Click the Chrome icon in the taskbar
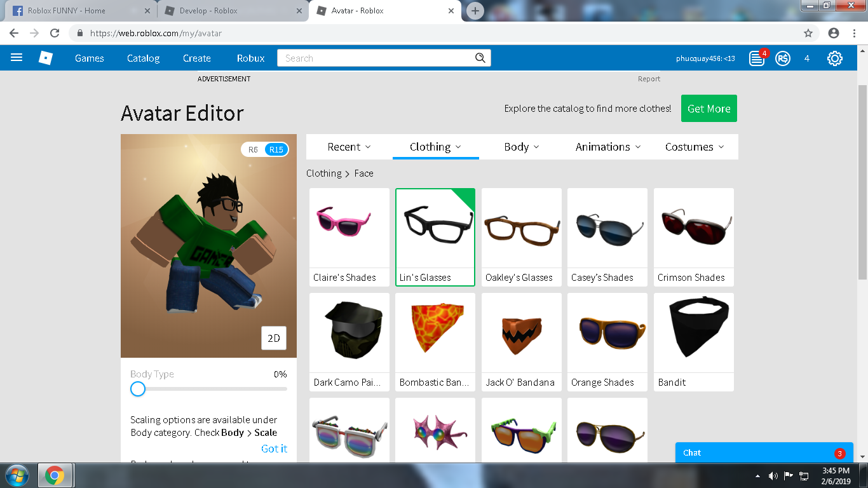 tap(55, 475)
